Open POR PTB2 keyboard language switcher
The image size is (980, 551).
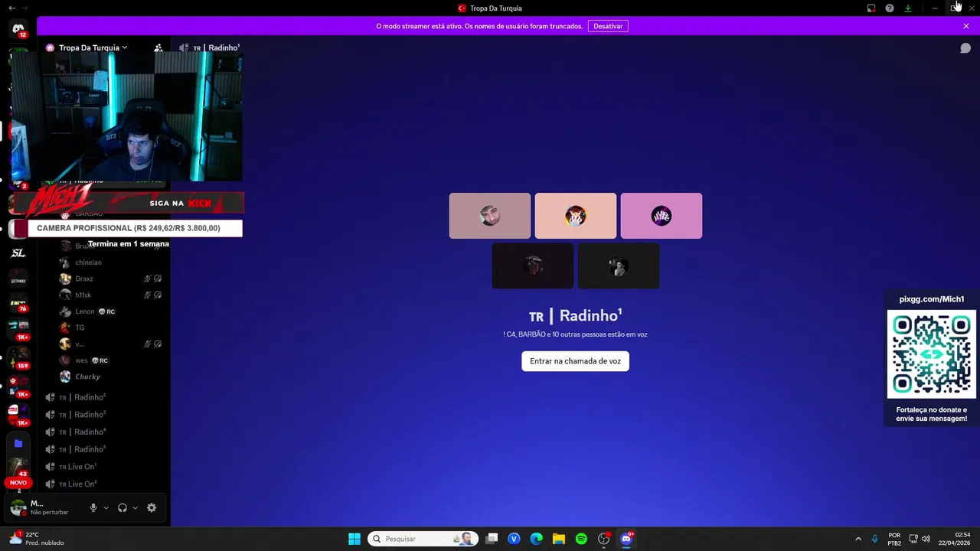click(x=894, y=539)
